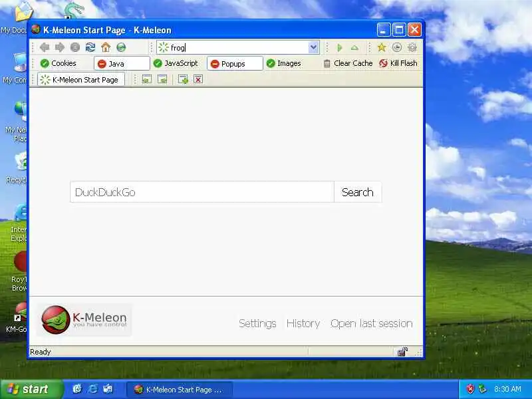Click the red security shield tray icon
The image size is (532, 399).
click(x=470, y=389)
